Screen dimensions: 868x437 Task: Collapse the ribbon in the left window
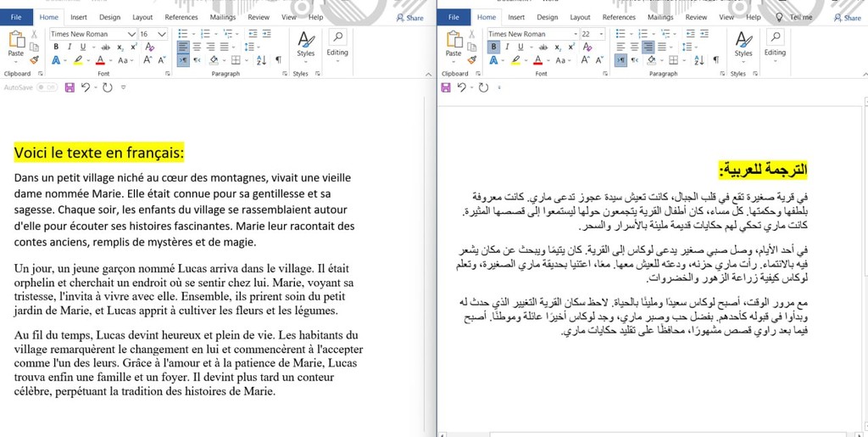click(427, 74)
